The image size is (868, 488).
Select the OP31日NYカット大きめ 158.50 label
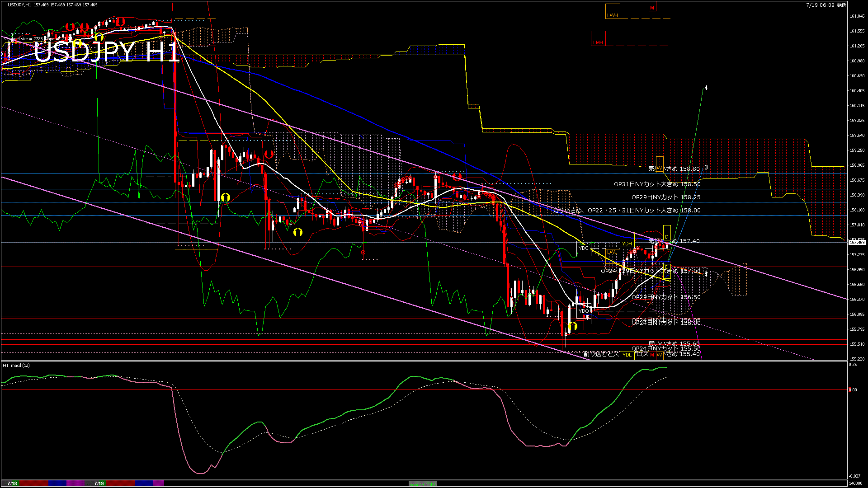657,184
